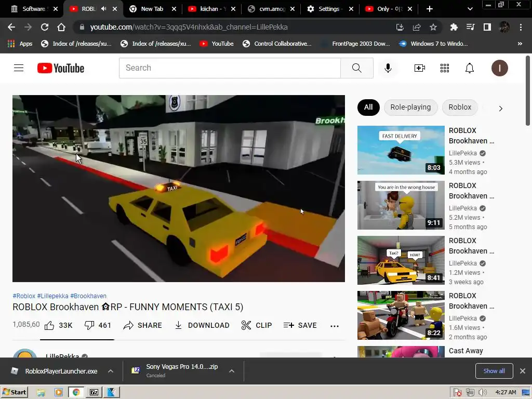Close the downloads bar with X
The height and width of the screenshot is (399, 532).
tap(523, 371)
